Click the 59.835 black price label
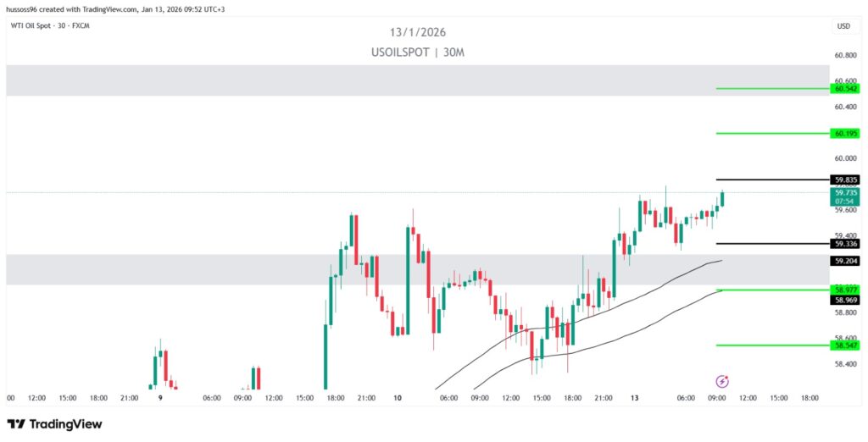 pos(846,180)
